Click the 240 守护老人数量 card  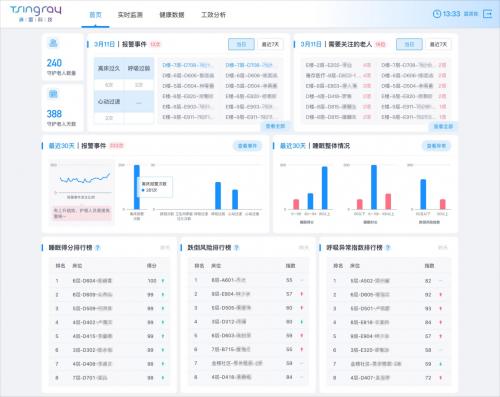coord(62,57)
